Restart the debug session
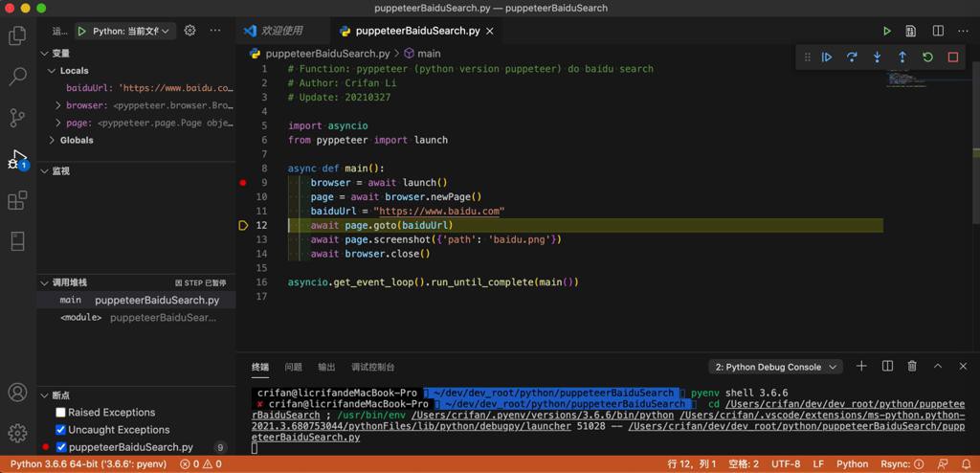 click(927, 56)
